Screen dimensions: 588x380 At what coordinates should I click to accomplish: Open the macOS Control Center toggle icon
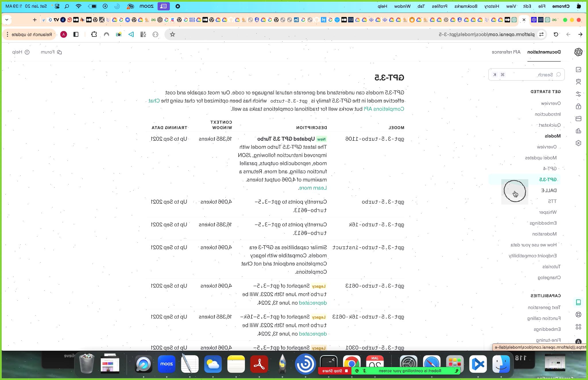(x=57, y=6)
